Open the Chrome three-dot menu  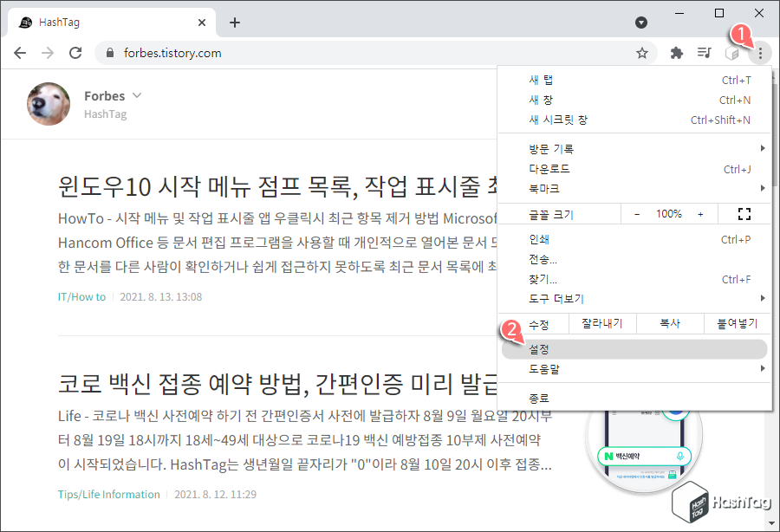point(760,53)
